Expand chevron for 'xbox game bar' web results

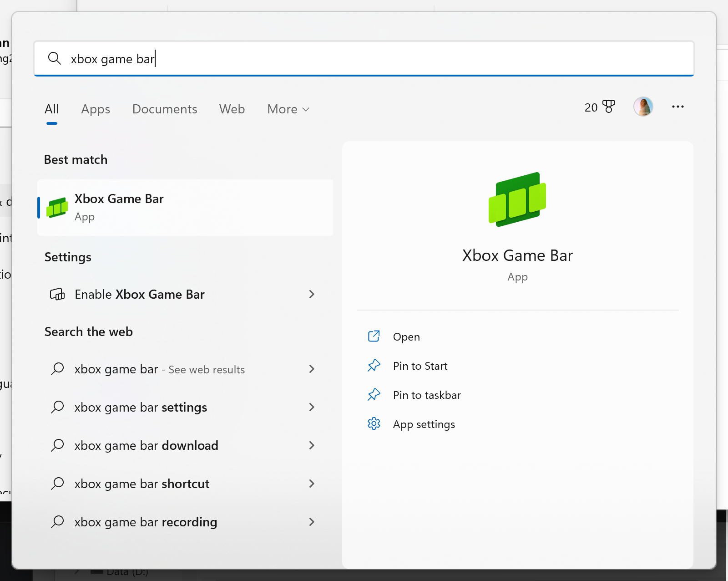tap(312, 369)
